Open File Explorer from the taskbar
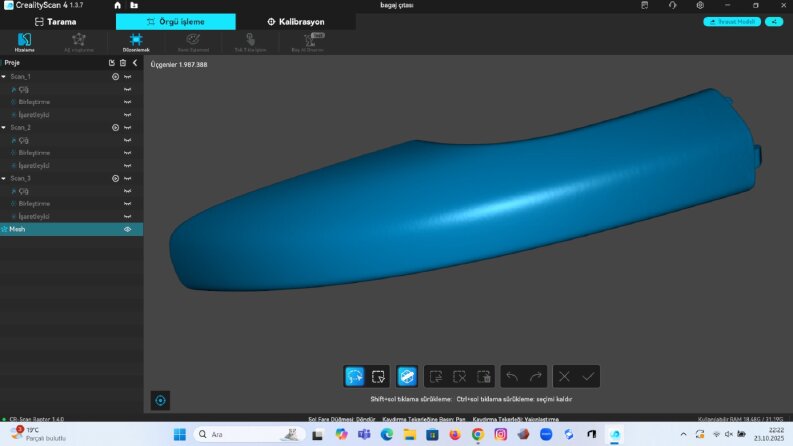 coord(410,434)
